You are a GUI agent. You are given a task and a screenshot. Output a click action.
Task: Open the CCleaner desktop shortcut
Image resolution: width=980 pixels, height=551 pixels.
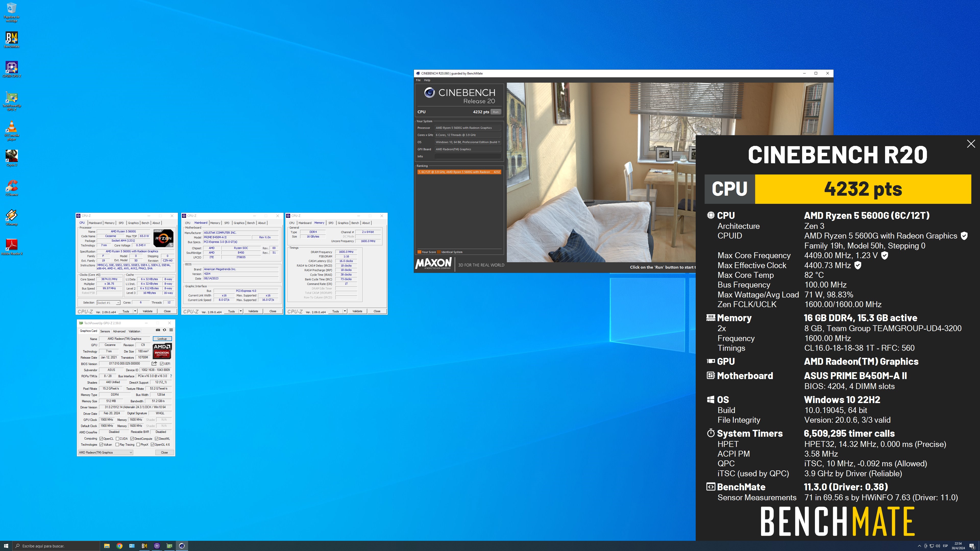tap(12, 187)
